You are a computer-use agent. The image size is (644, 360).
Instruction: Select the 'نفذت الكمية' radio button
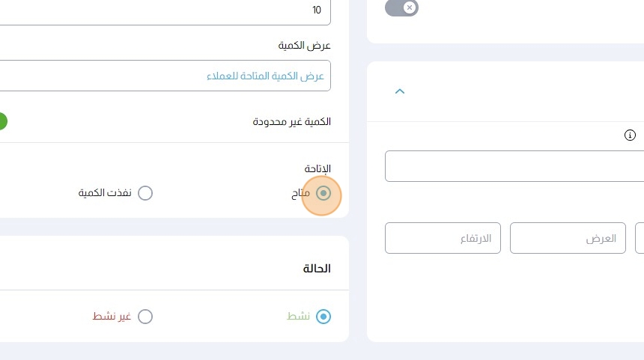coord(145,193)
